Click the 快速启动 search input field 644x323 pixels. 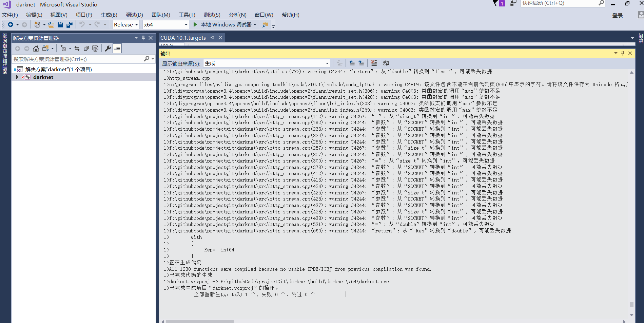coord(560,3)
